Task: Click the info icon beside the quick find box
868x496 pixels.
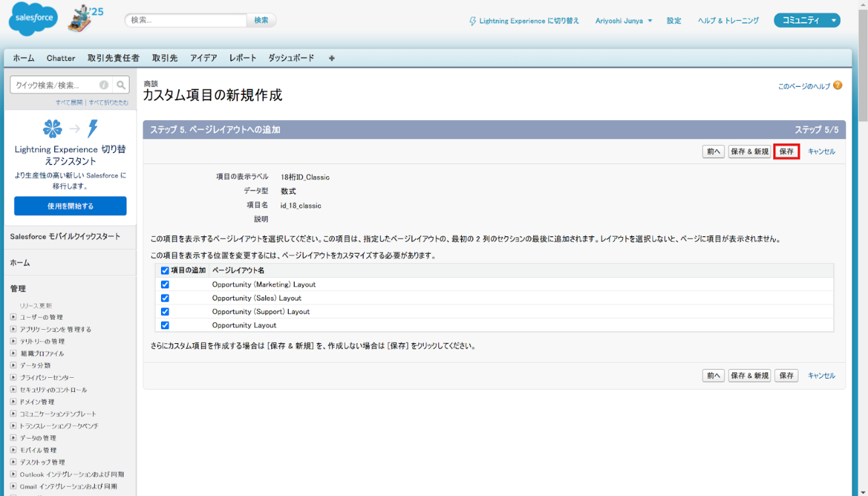Action: tap(105, 85)
